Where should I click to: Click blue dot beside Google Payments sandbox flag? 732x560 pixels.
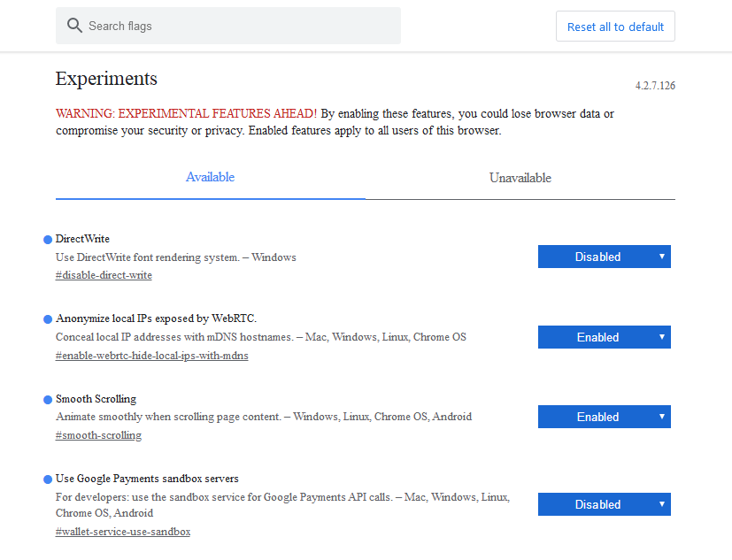48,479
